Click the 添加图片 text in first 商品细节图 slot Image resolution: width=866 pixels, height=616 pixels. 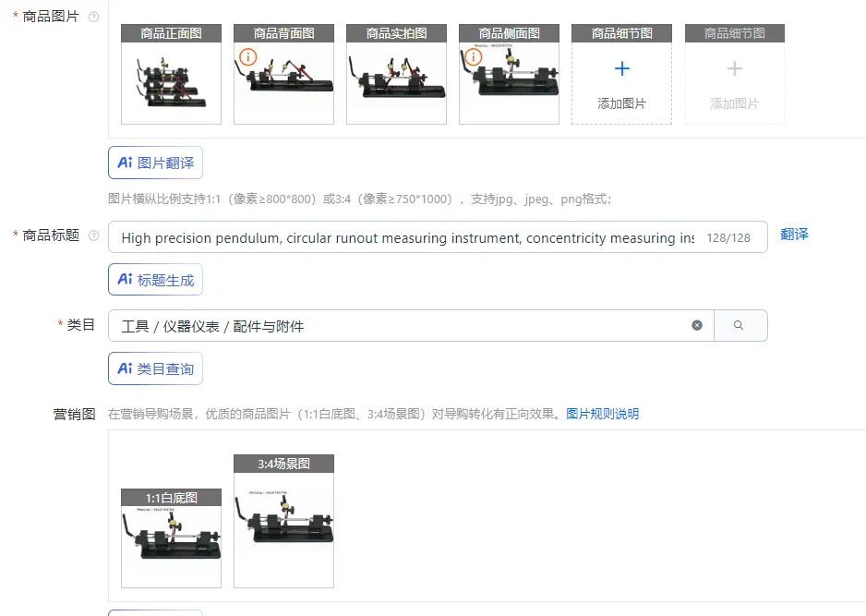(x=622, y=103)
